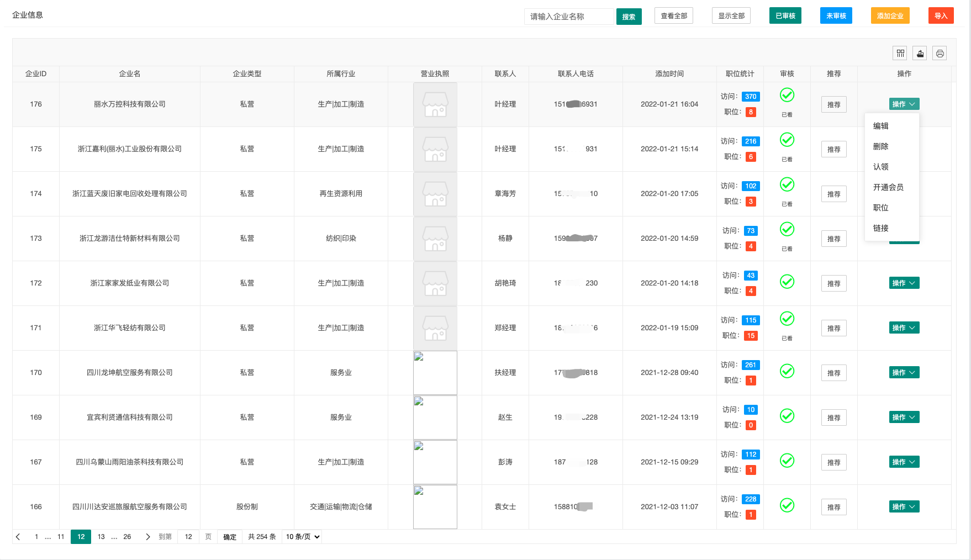
Task: Toggle green audit checkmark for company 174
Action: (x=787, y=184)
